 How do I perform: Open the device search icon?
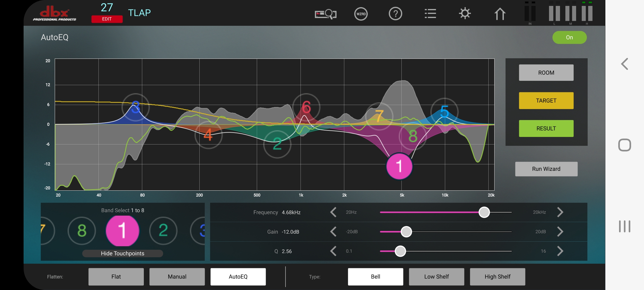click(x=325, y=14)
